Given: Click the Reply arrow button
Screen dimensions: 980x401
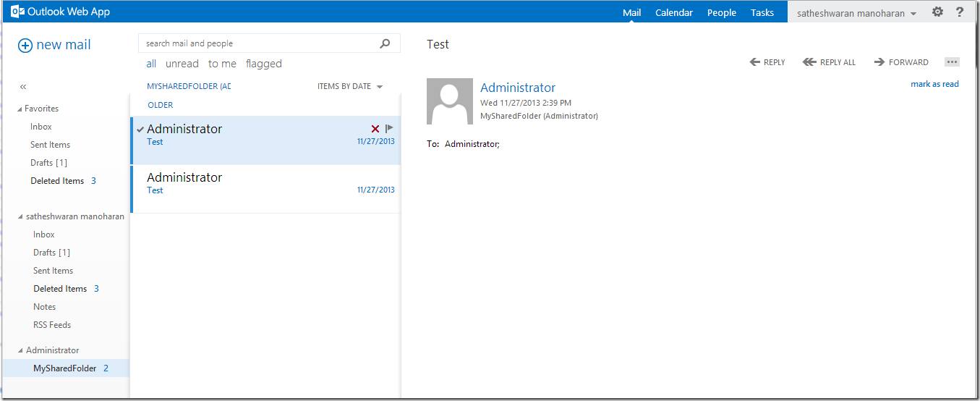Looking at the screenshot, I should pos(767,62).
